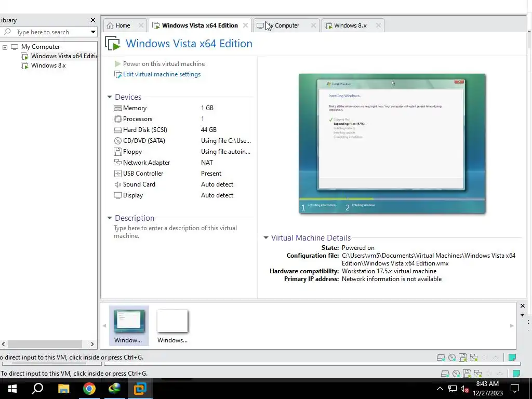Click the Memory value 1 GB
The width and height of the screenshot is (532, 399).
coord(207,108)
